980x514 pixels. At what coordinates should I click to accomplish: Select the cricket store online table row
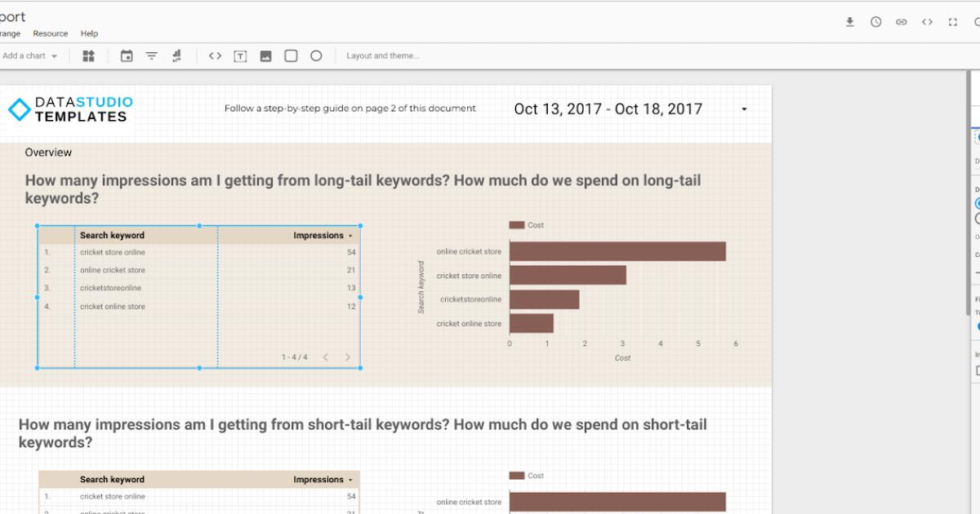pyautogui.click(x=113, y=252)
